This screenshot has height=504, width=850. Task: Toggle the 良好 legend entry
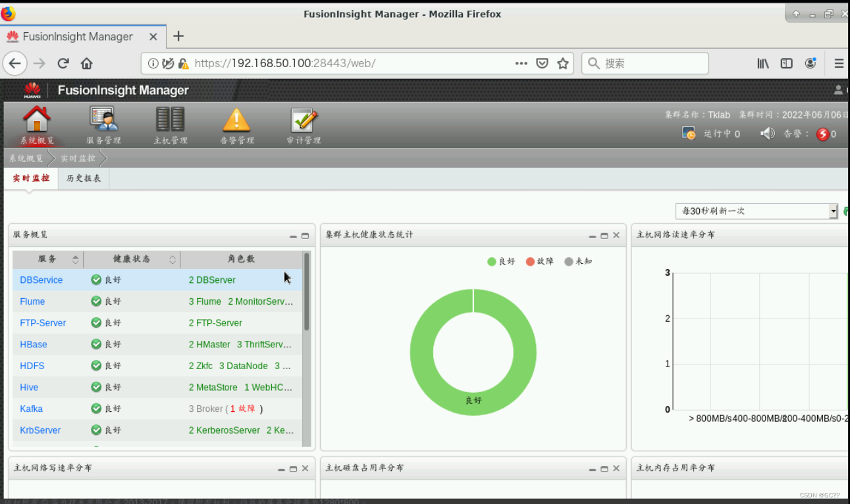(501, 261)
